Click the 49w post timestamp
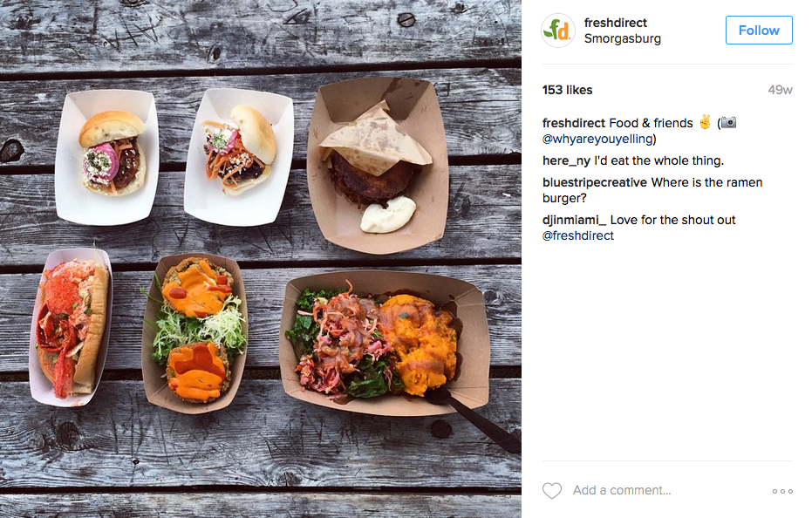Viewport: 812px width, 518px height. click(780, 90)
